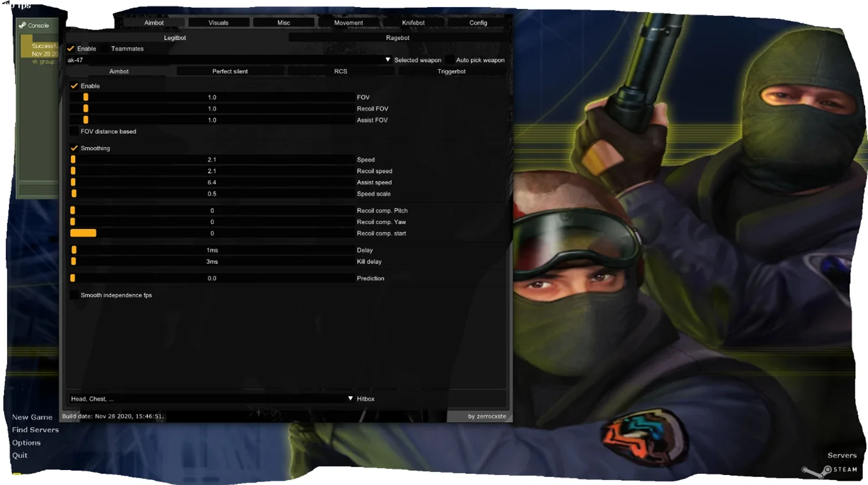The width and height of the screenshot is (868, 485).
Task: Go to the Movement tab
Action: click(x=349, y=23)
